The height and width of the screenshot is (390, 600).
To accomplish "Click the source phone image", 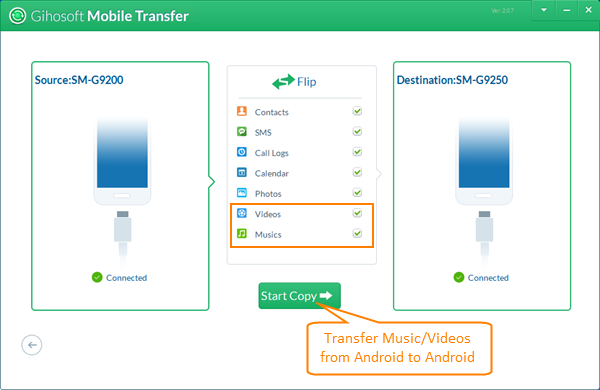I will (122, 162).
